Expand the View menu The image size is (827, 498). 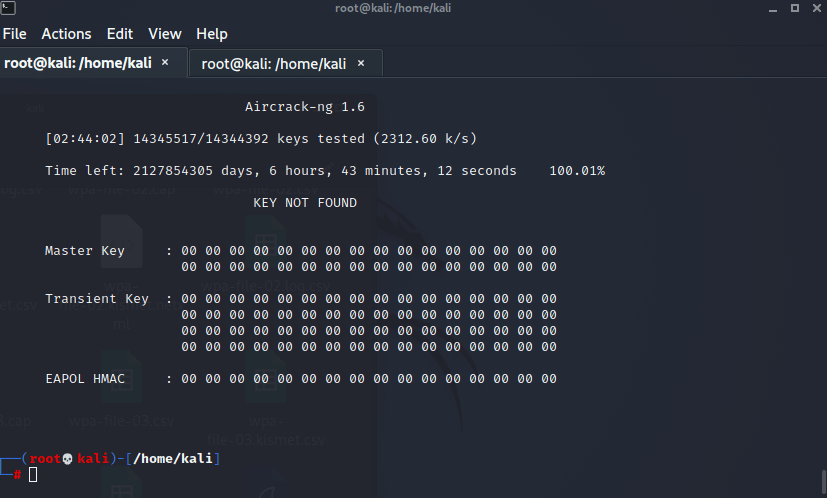165,34
